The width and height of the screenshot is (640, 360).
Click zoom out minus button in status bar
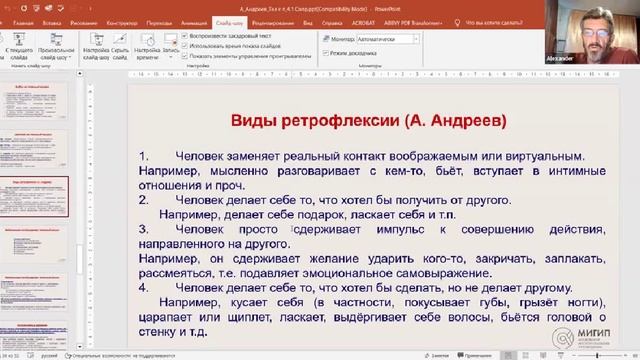tap(575, 356)
